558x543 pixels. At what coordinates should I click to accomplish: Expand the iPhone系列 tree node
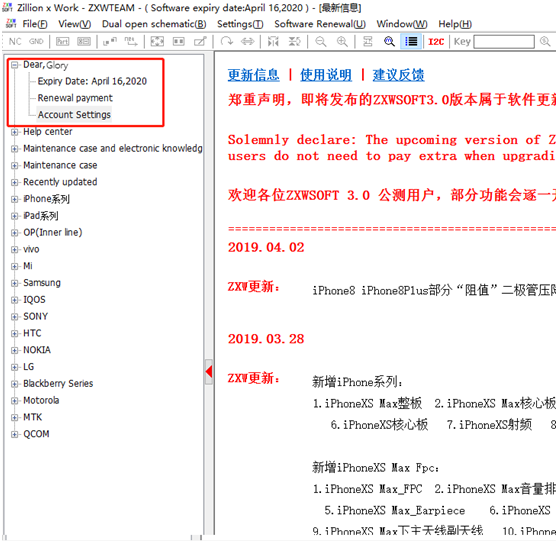tap(14, 199)
